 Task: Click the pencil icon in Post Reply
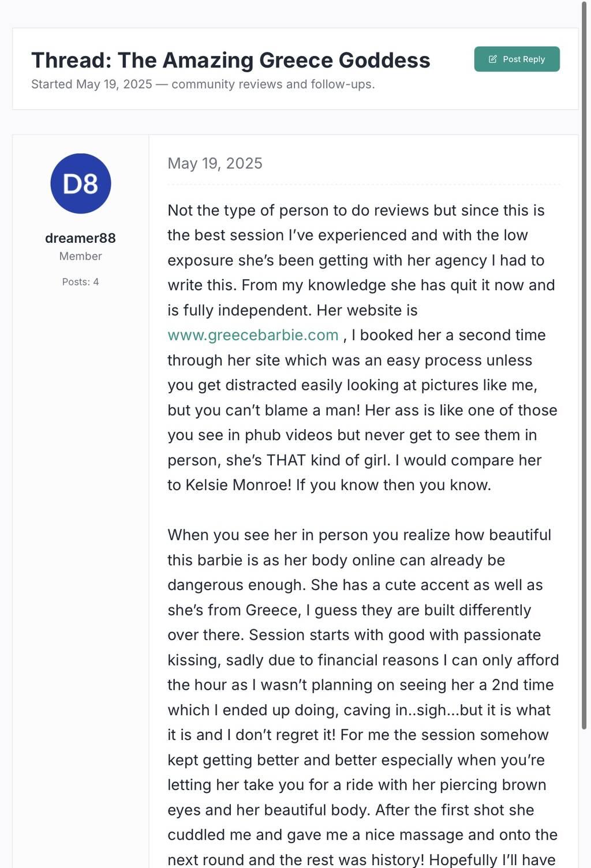(x=493, y=59)
